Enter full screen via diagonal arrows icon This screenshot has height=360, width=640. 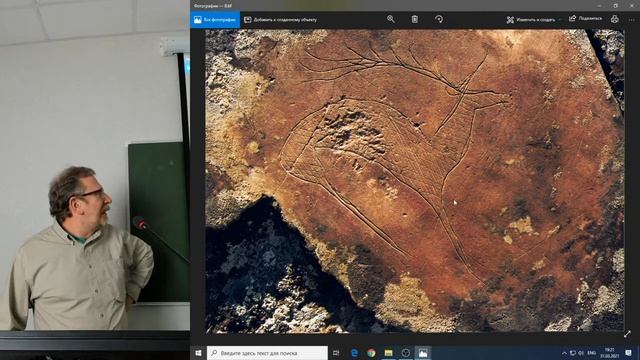(628, 334)
